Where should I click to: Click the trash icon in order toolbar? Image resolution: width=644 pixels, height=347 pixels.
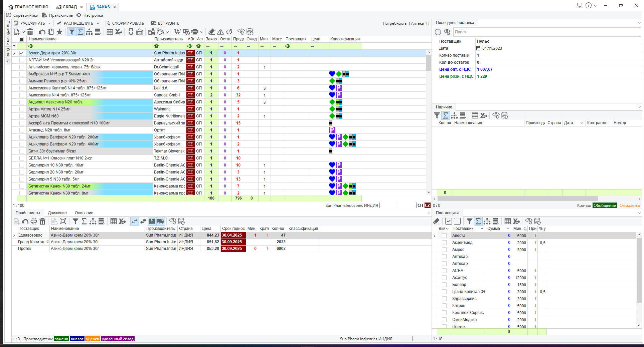30,32
